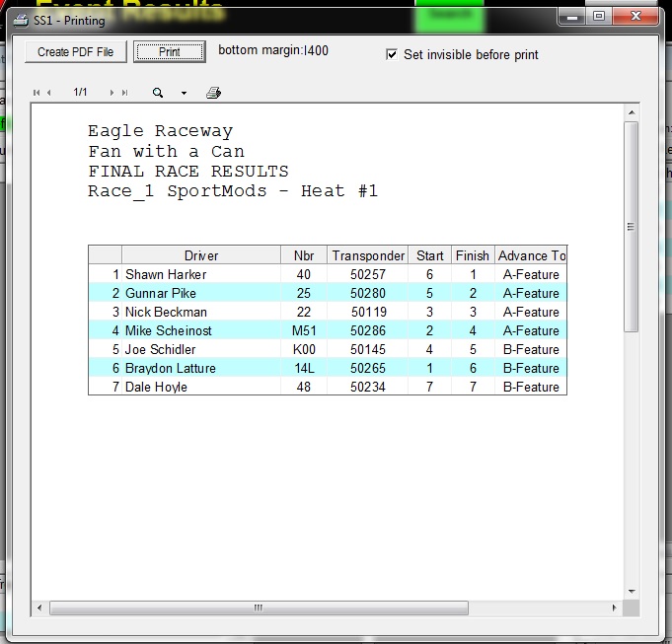Click vertical scrollbar down arrow
The height and width of the screenshot is (644, 672).
coord(632,591)
